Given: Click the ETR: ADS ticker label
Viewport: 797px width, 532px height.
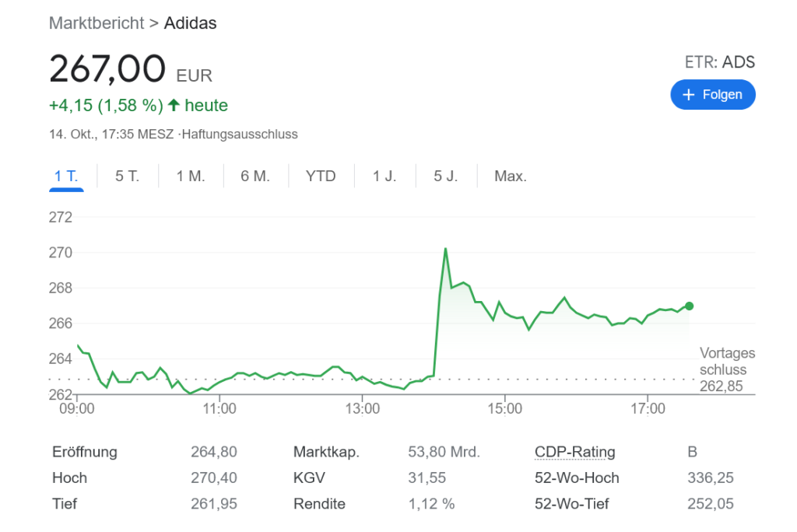Looking at the screenshot, I should [x=719, y=62].
